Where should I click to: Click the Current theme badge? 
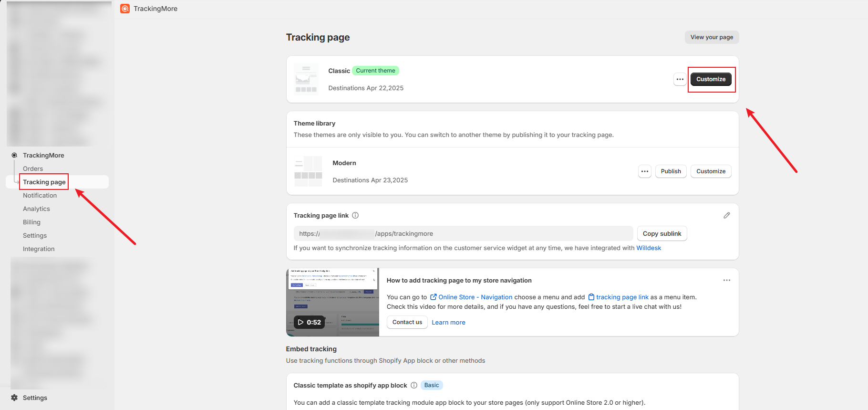click(x=375, y=71)
